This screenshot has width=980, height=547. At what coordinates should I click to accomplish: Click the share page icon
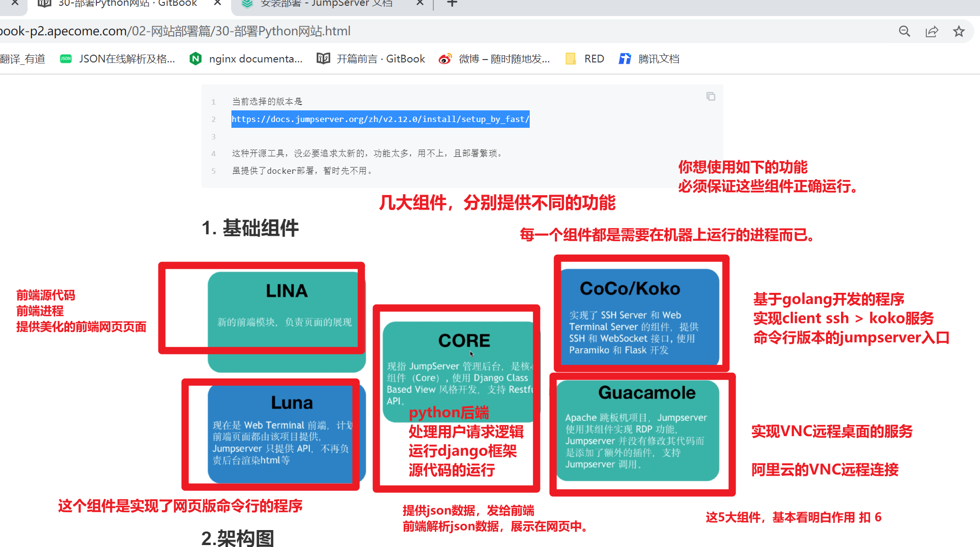932,31
